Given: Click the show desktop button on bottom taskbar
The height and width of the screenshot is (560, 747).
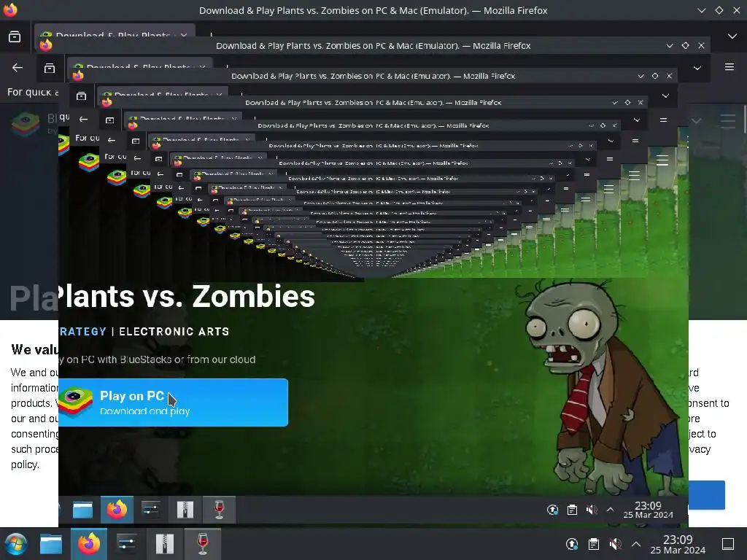Looking at the screenshot, I should pos(728,544).
